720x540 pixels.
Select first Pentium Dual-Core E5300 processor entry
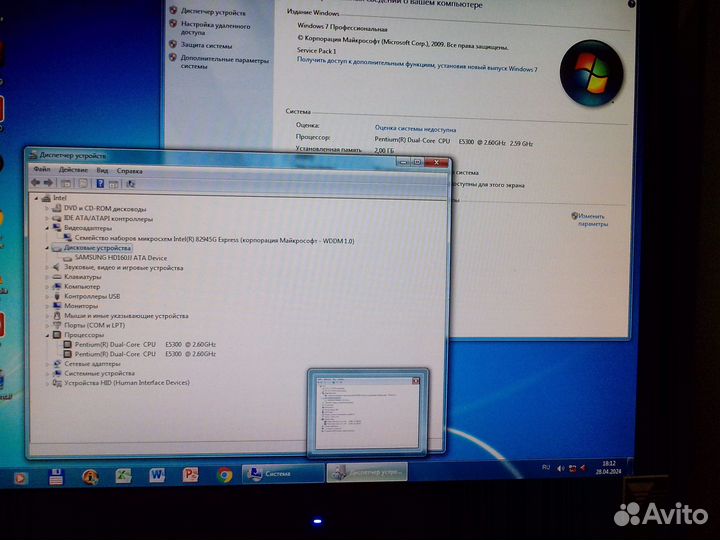click(x=145, y=344)
